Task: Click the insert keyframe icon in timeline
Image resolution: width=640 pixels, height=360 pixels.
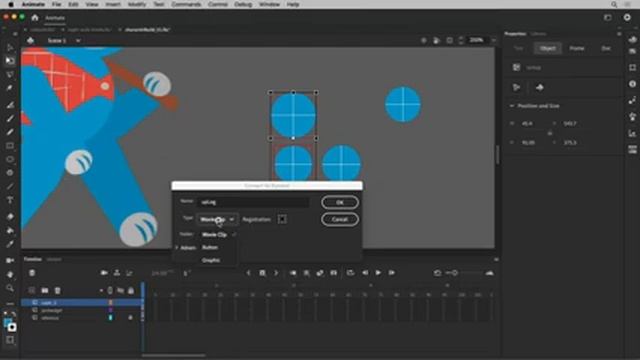Action: 262,273
